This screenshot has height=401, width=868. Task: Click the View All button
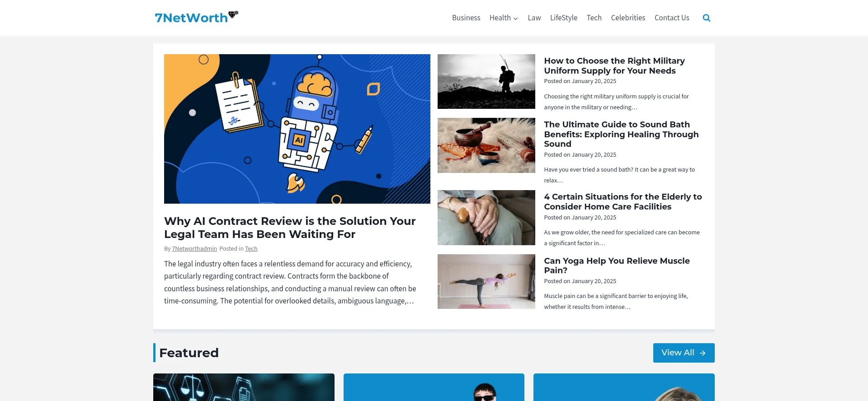[684, 353]
